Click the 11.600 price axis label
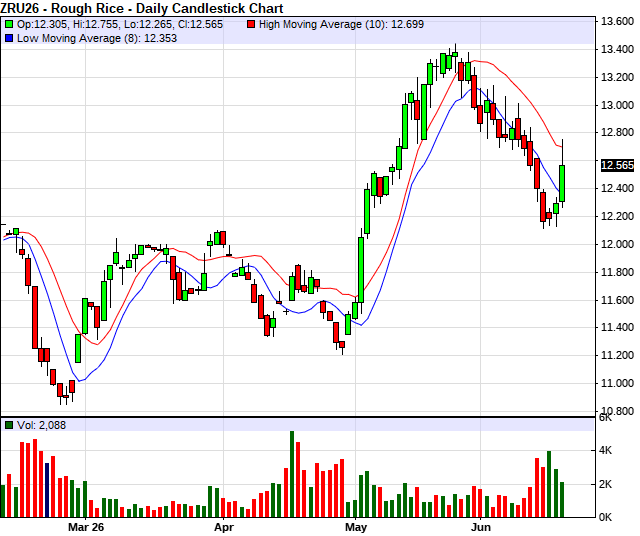 point(617,300)
